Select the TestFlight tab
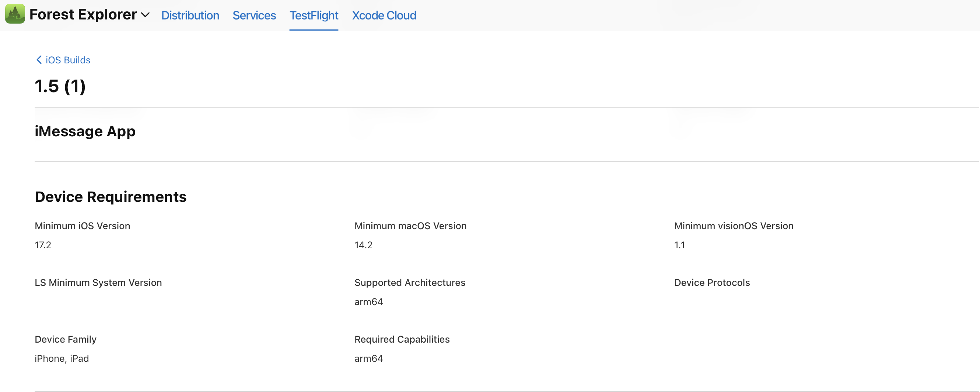 pos(314,15)
